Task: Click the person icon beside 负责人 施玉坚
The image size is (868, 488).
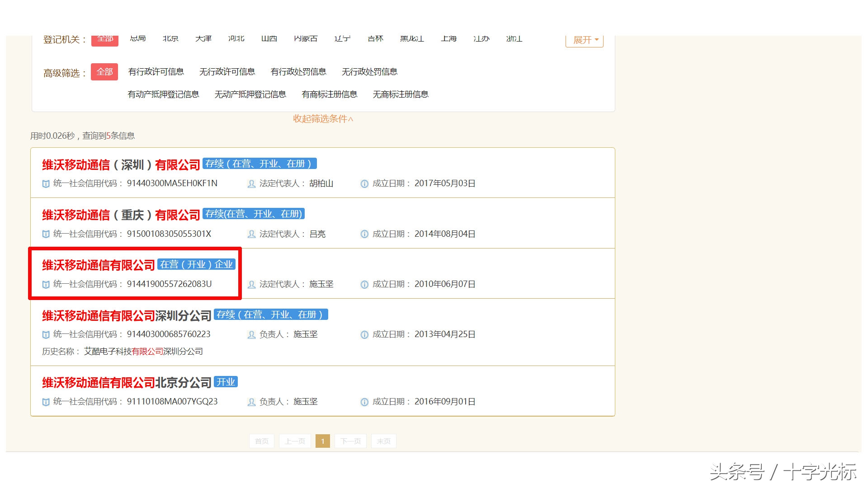Action: point(250,334)
